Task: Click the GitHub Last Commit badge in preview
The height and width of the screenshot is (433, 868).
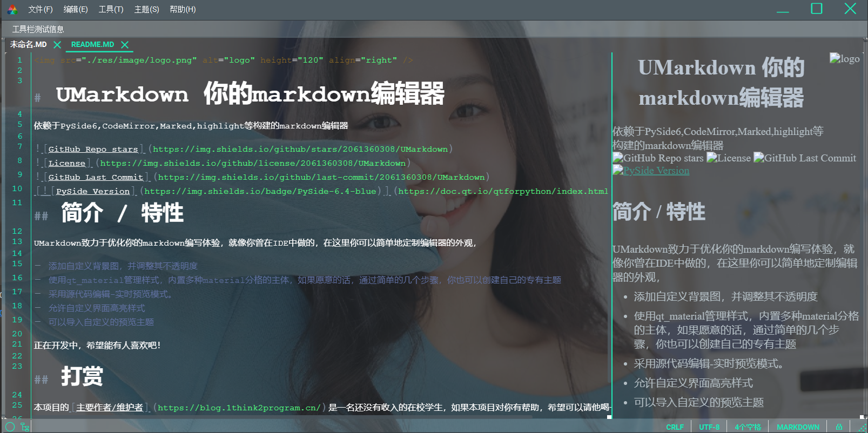Action: pos(805,158)
